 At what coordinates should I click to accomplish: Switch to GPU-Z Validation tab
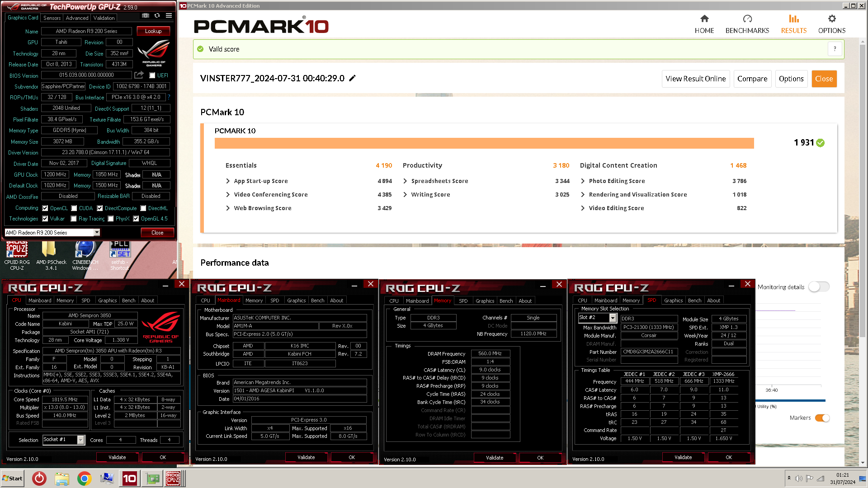104,18
